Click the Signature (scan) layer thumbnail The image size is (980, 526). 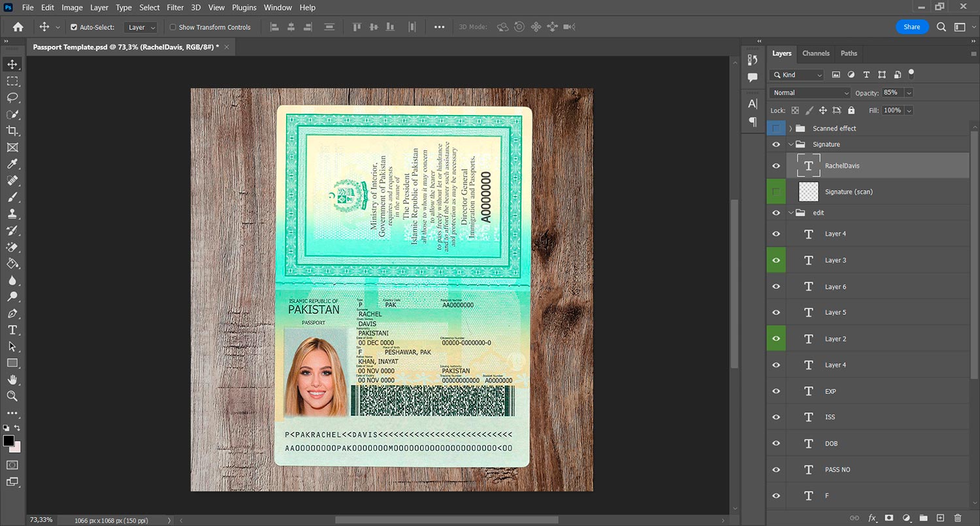pos(809,191)
